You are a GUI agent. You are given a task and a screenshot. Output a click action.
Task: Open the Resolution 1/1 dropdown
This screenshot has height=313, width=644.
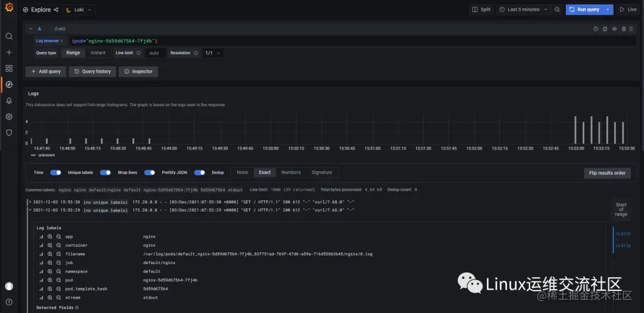point(213,53)
